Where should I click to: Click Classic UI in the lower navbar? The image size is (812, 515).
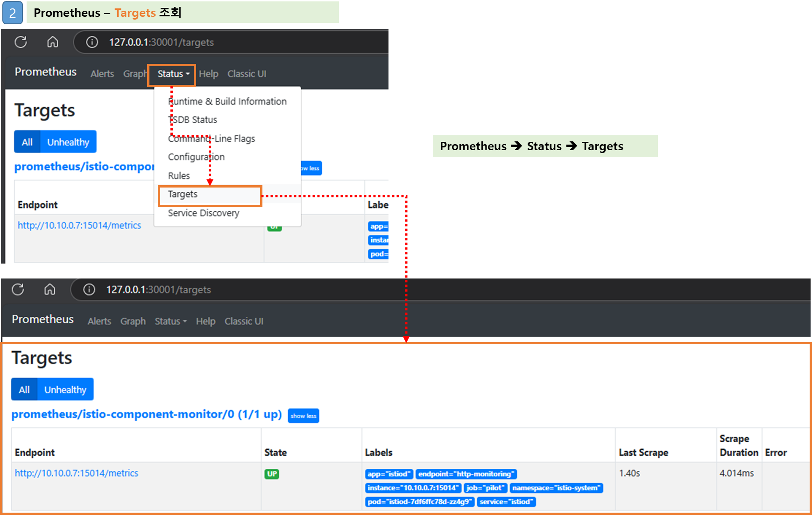coord(244,321)
